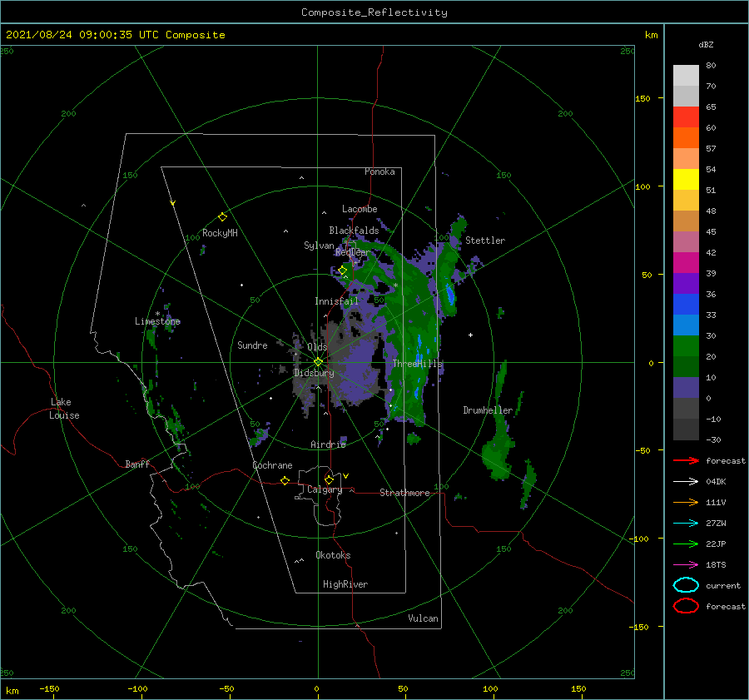
Task: Click the yellow diamond at radar center
Action: point(318,362)
